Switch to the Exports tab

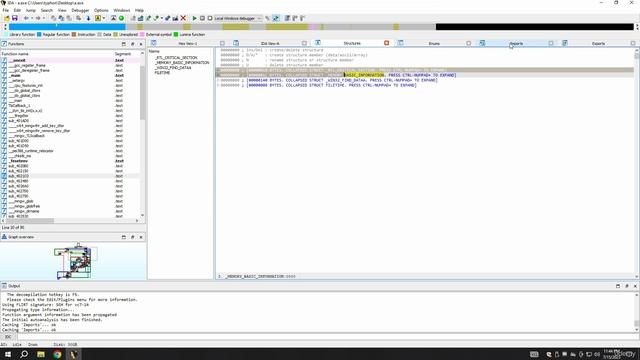pos(598,43)
